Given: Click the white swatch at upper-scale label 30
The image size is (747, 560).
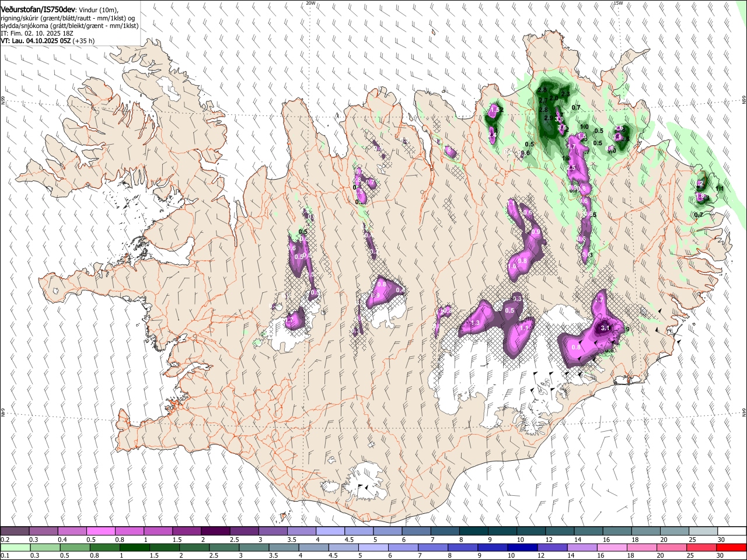Looking at the screenshot, I should (732, 531).
